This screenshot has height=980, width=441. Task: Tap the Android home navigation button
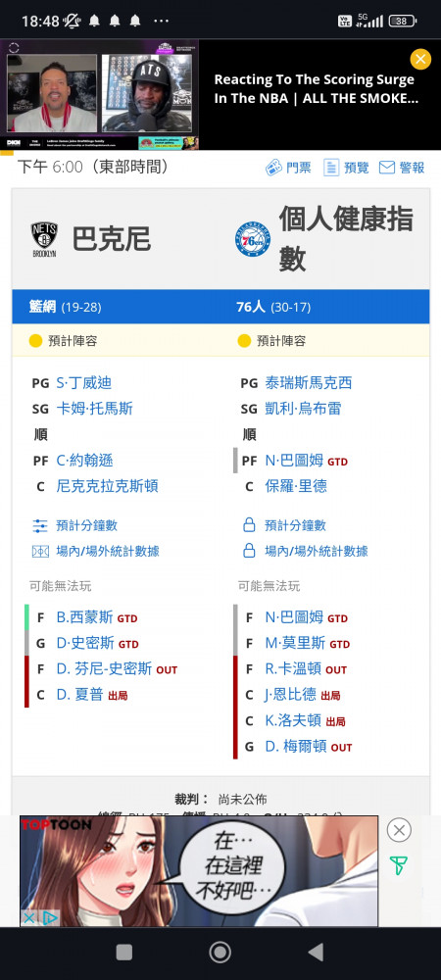click(x=220, y=952)
